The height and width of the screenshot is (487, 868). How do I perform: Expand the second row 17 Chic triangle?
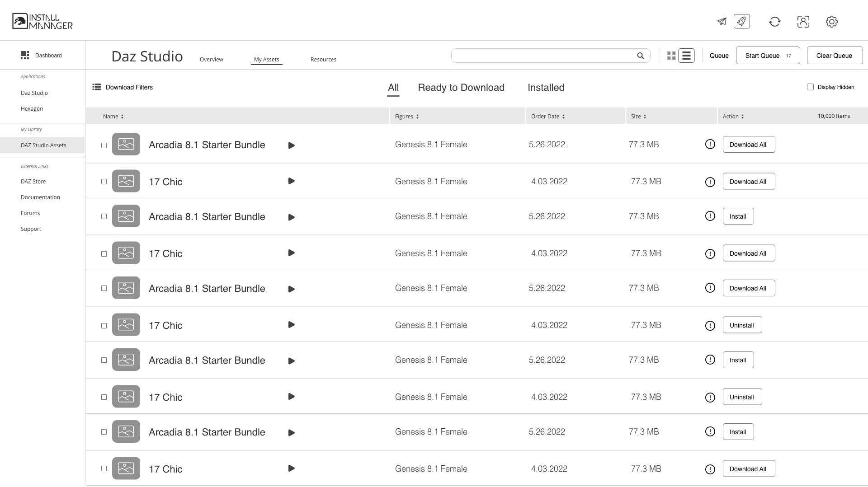coord(292,181)
